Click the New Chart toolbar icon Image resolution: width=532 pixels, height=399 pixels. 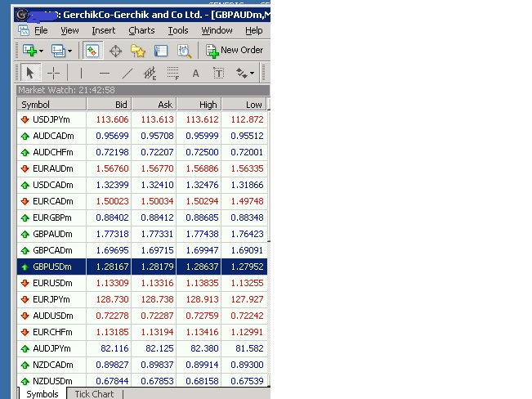coord(29,51)
